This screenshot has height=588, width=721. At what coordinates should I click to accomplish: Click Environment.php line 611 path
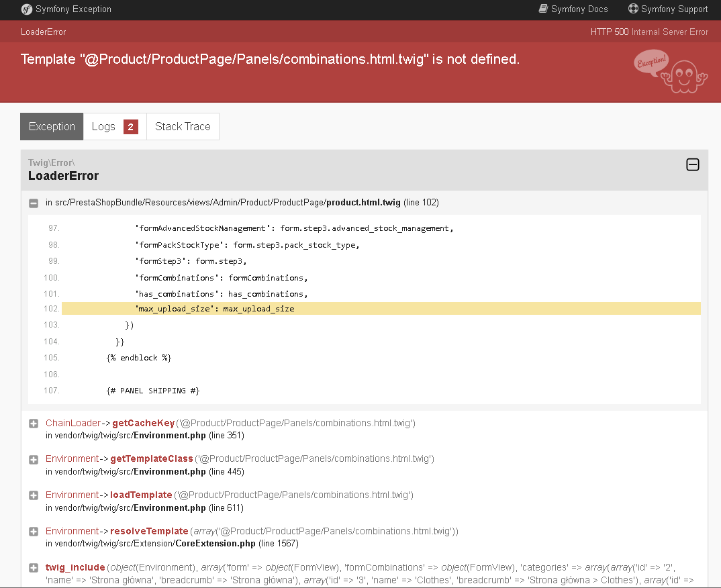pyautogui.click(x=144, y=508)
